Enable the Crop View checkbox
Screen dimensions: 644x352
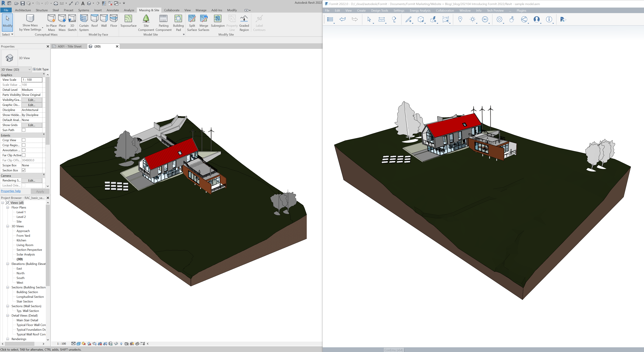(x=24, y=140)
